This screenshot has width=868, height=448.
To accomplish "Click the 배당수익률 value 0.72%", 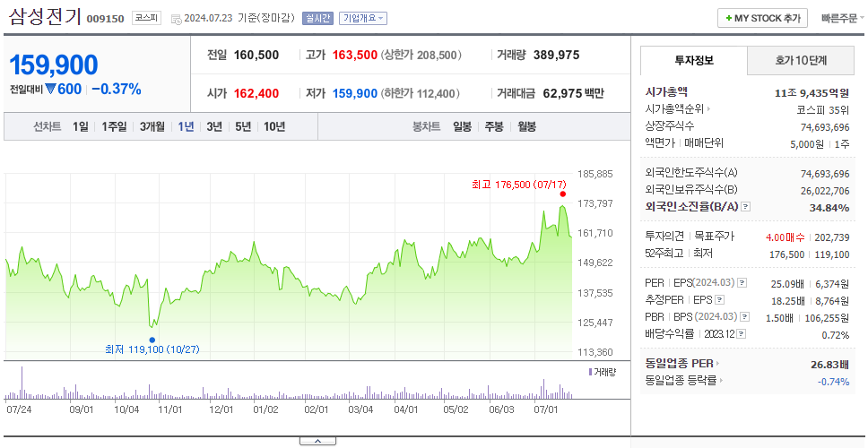I will tap(836, 335).
